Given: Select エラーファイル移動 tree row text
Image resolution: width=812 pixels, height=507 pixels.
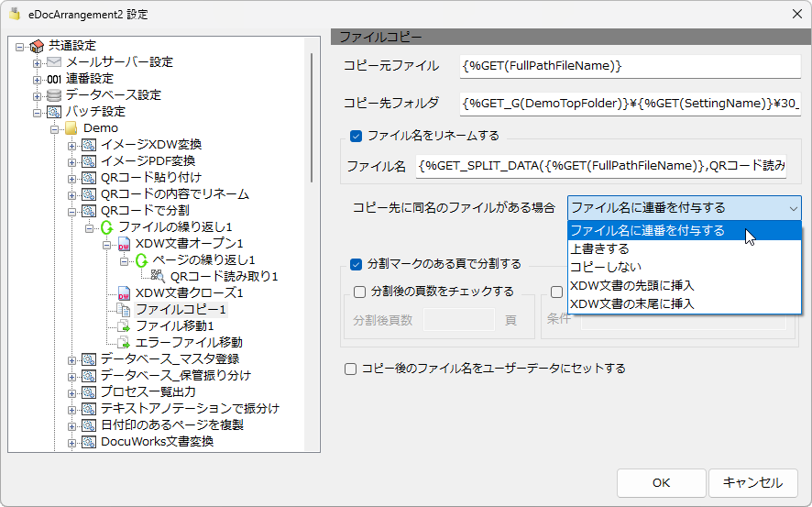Looking at the screenshot, I should 189,343.
